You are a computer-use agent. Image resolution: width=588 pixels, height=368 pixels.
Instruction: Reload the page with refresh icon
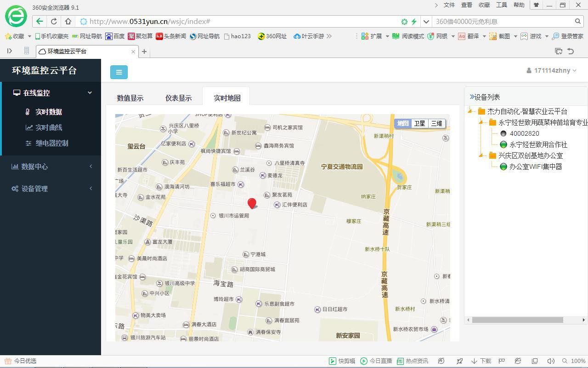(54, 21)
